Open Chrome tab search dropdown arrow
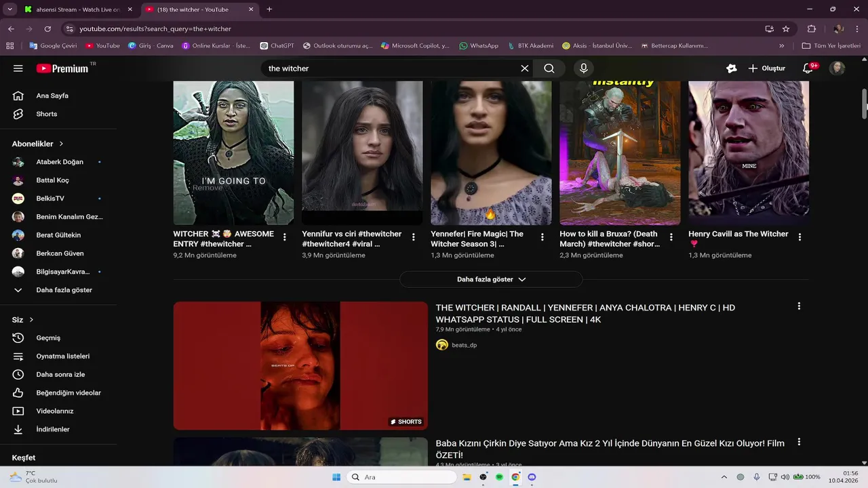Viewport: 868px width, 488px height. pyautogui.click(x=9, y=9)
